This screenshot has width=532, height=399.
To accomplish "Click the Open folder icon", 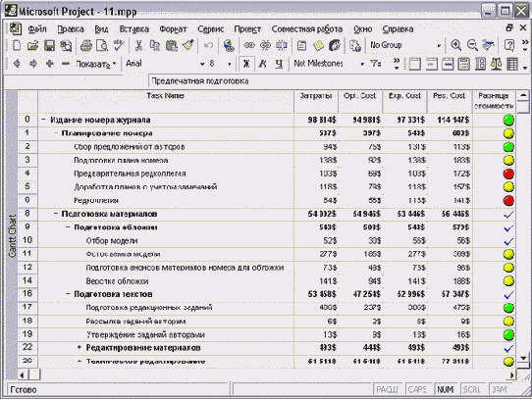I will 33,45.
